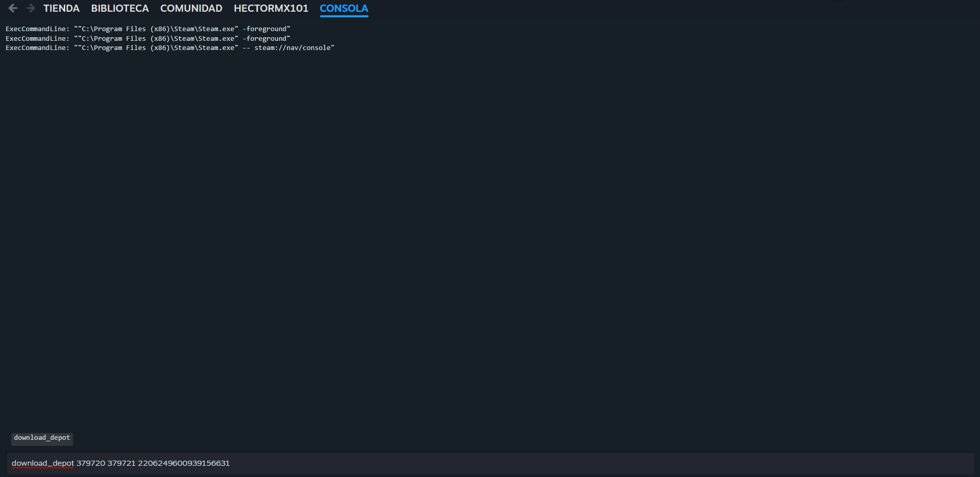
Task: Click the first ExecCommandLine output line
Action: (x=148, y=29)
